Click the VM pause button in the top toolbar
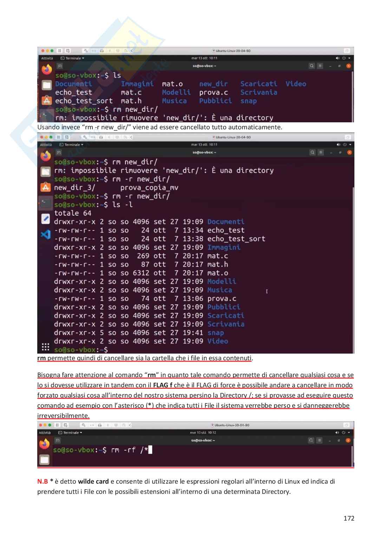This screenshot has height=555, width=392. tap(60, 51)
